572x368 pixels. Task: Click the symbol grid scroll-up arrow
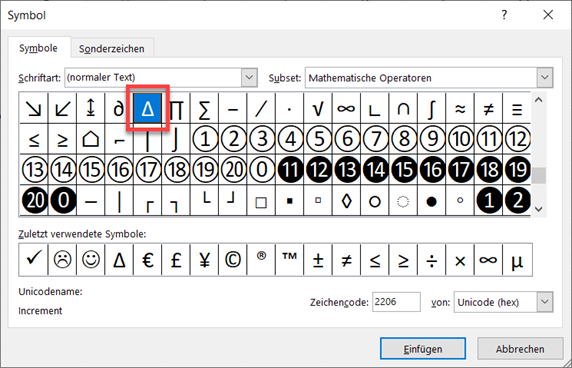(538, 100)
